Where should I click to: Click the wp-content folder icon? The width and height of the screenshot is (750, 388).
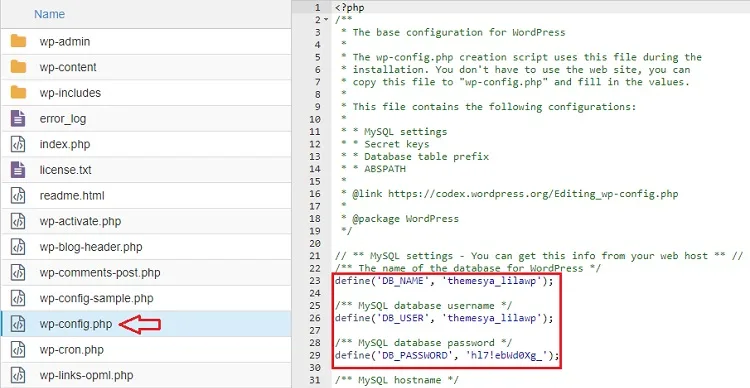click(x=18, y=67)
